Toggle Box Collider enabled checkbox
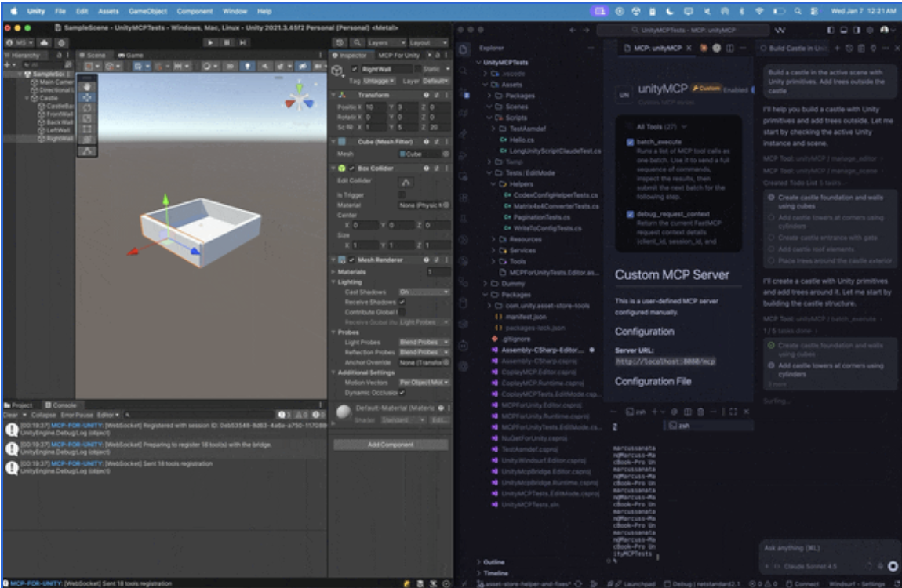 (351, 169)
